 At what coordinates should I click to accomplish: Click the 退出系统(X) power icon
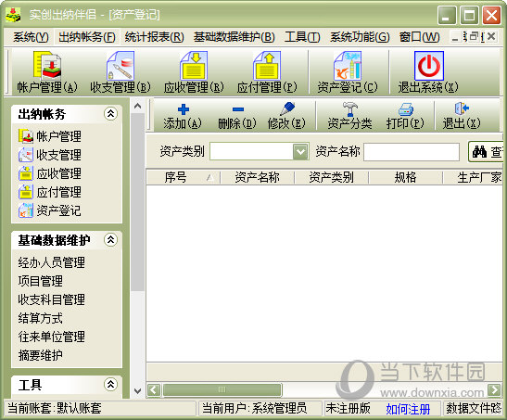[x=428, y=72]
